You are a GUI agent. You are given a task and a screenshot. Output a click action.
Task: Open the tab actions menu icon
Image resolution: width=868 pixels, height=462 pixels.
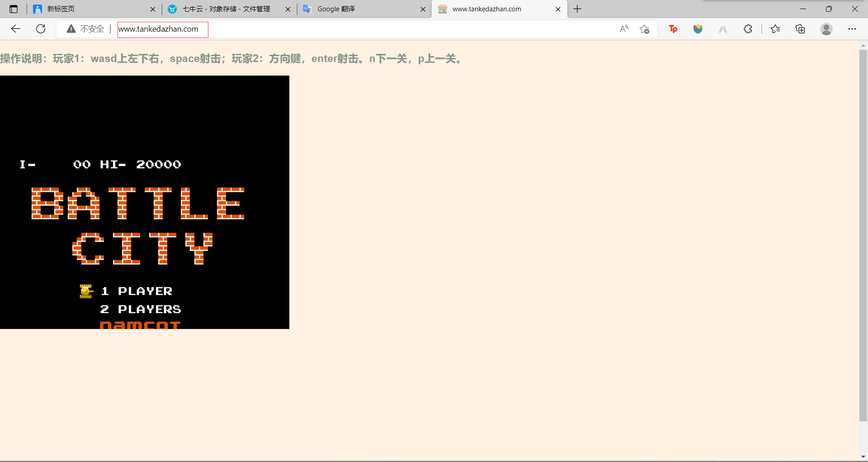(14, 9)
